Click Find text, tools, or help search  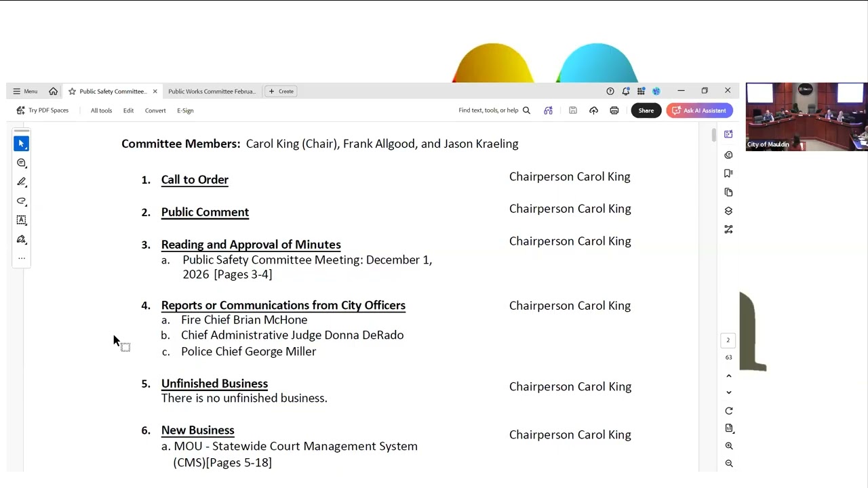coord(494,110)
